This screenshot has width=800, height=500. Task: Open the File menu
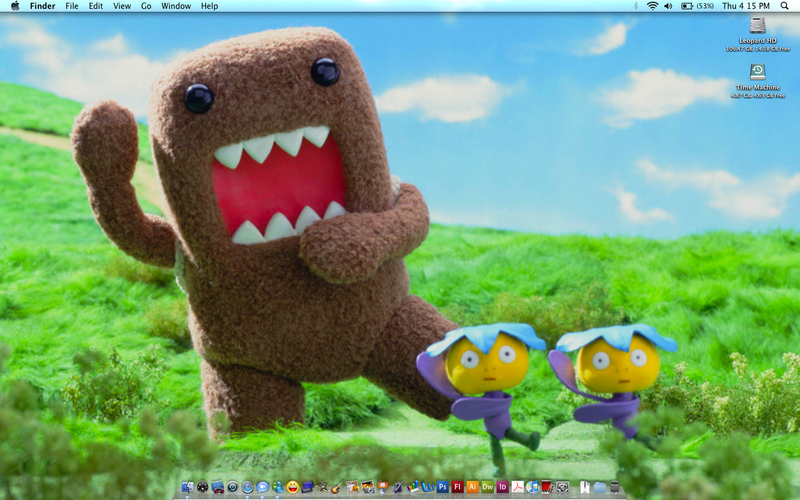pos(72,6)
